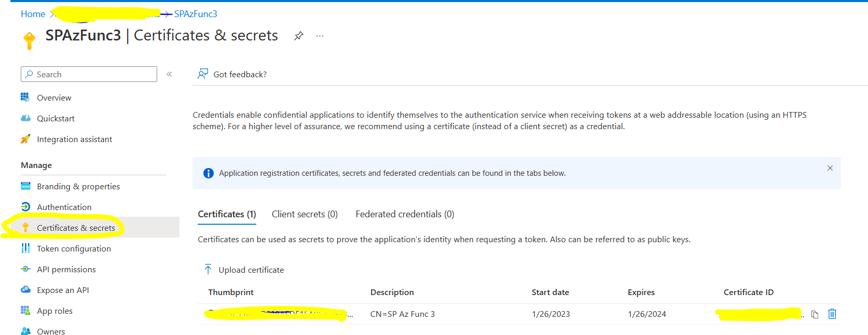
Task: Switch to the Certificates (1) tab
Action: (227, 214)
